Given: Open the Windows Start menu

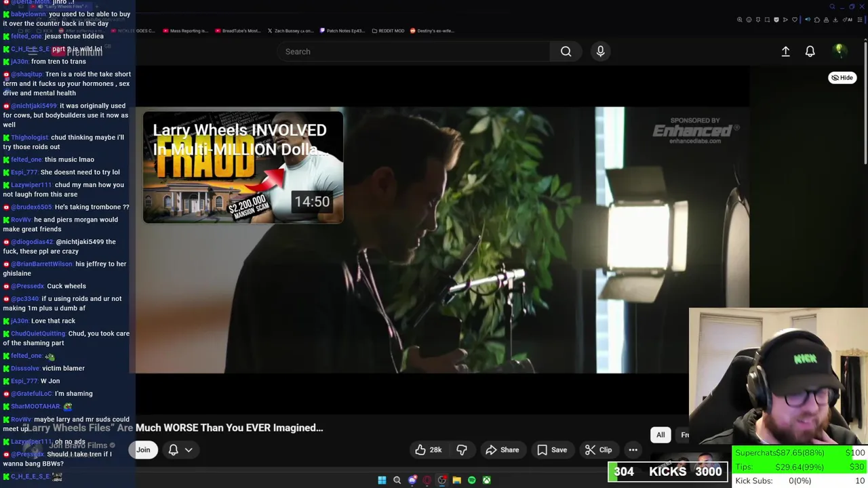Looking at the screenshot, I should [382, 480].
